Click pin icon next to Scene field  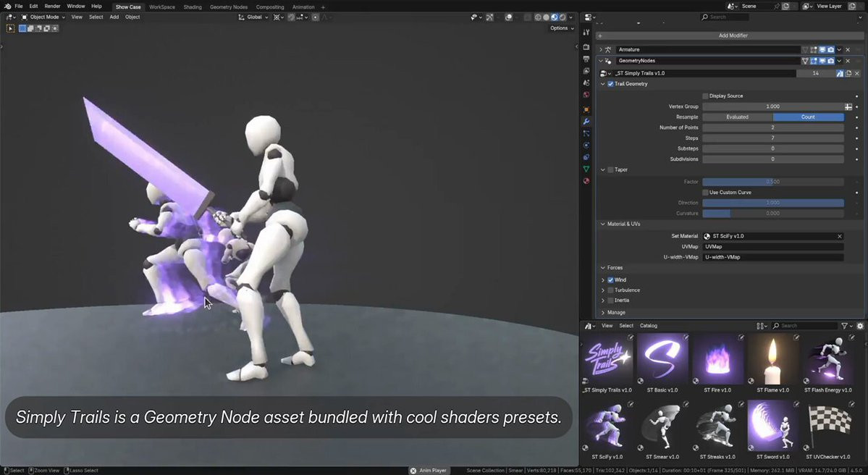tap(777, 6)
